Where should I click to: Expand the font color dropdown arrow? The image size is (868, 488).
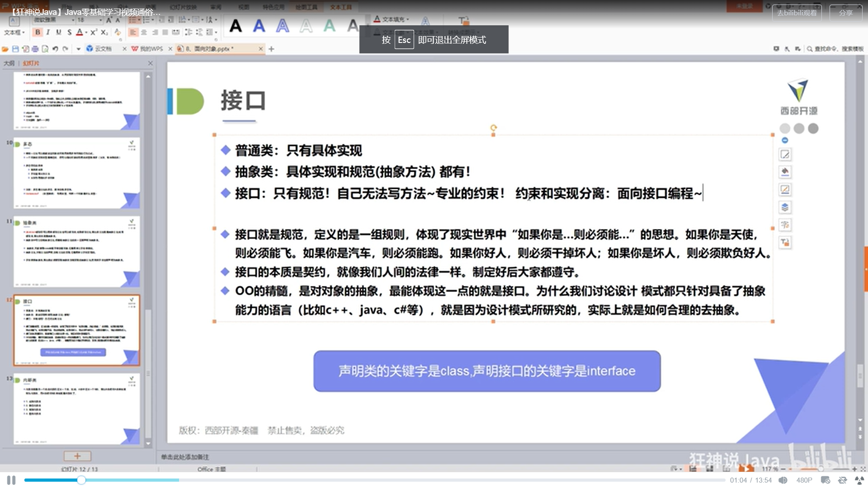[86, 33]
